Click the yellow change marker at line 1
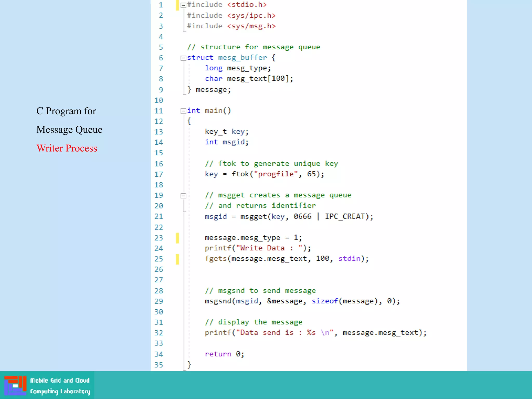532x399 pixels. pyautogui.click(x=177, y=5)
